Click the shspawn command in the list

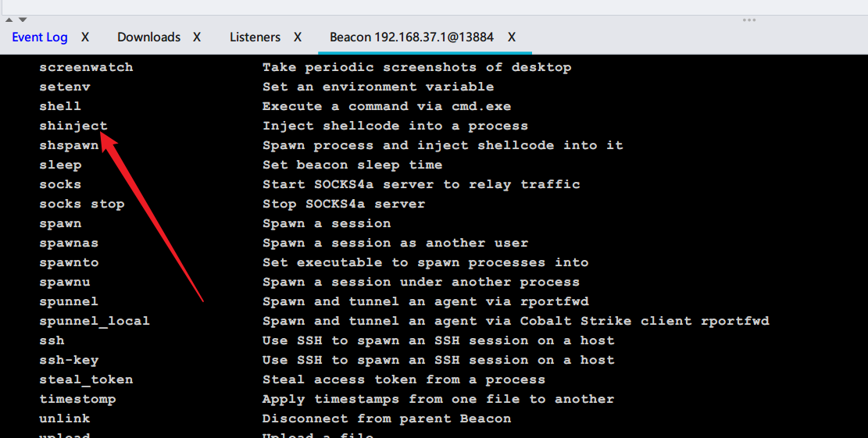pos(69,145)
